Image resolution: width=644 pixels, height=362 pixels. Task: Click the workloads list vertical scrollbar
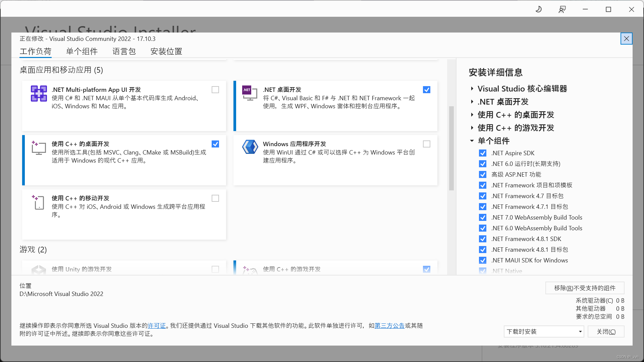pyautogui.click(x=451, y=148)
